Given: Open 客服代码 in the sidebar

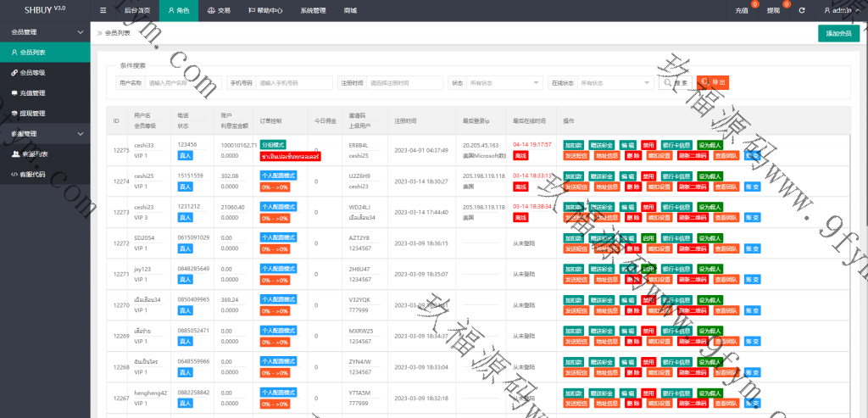Looking at the screenshot, I should tap(32, 175).
